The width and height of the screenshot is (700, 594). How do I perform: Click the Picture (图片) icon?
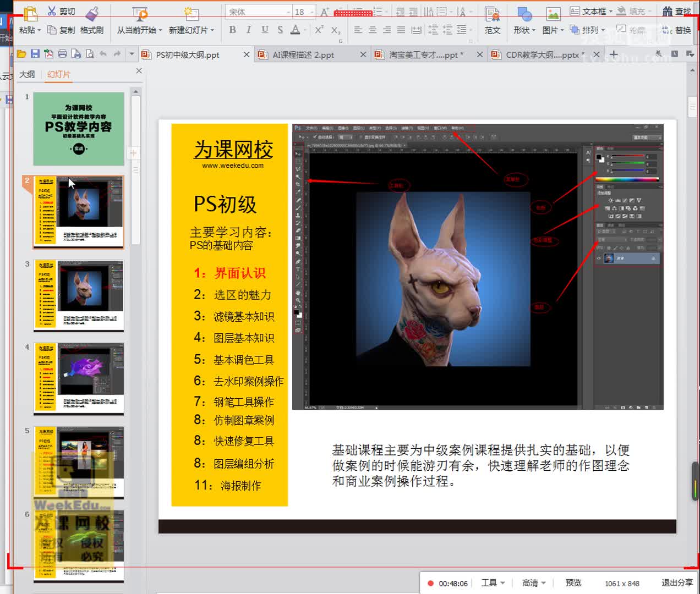pyautogui.click(x=553, y=13)
